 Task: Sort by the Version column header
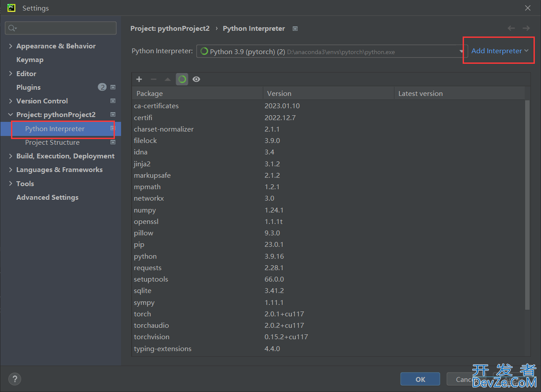328,93
